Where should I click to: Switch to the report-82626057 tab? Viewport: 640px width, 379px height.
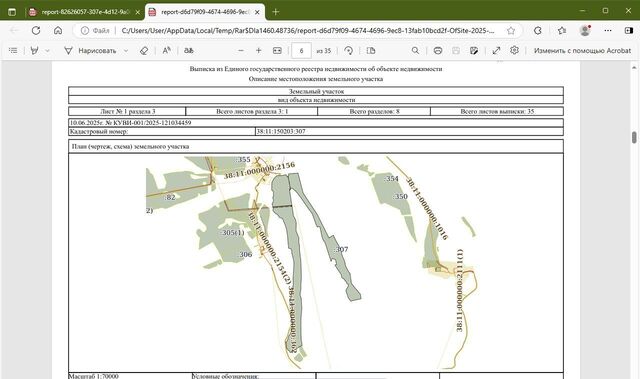click(x=85, y=12)
